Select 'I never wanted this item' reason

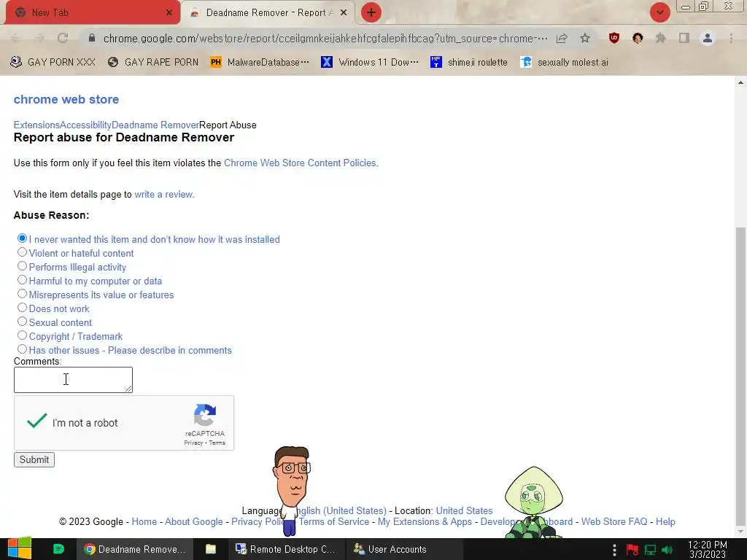22,238
